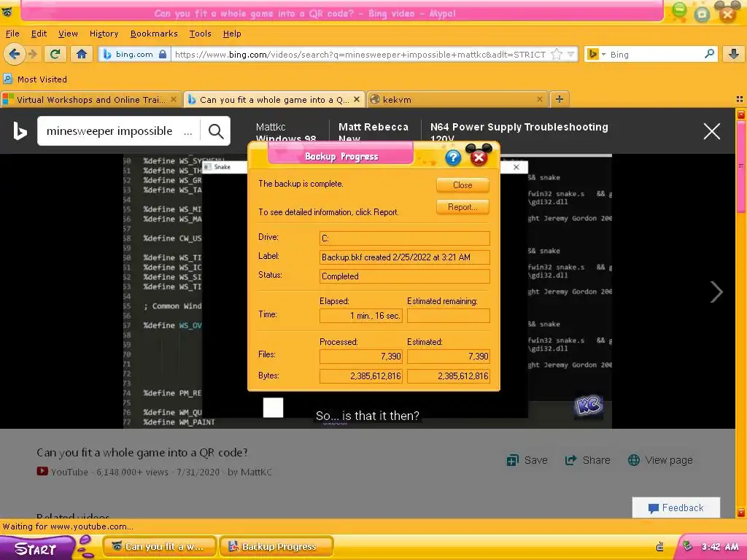Click the page vertical scrollbar thumb
This screenshot has height=560, width=747.
(741, 167)
